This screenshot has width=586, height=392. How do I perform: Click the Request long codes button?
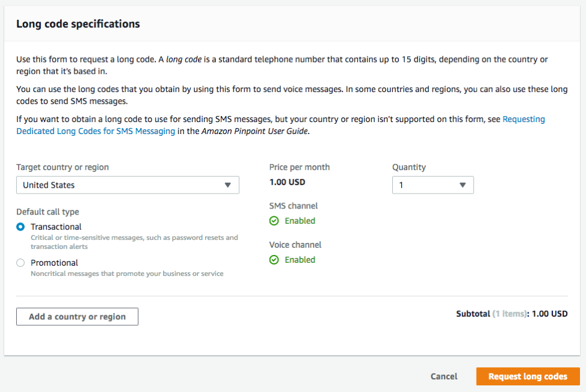click(x=528, y=376)
